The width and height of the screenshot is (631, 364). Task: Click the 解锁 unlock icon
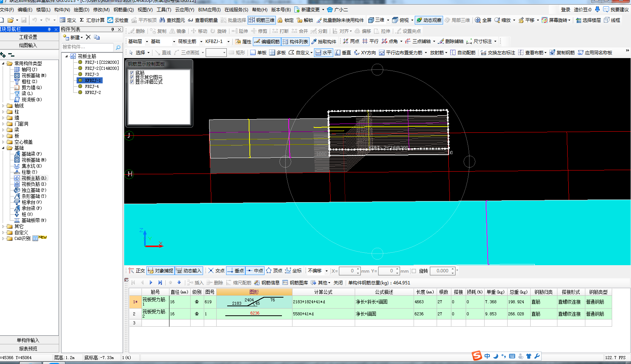[x=299, y=20]
